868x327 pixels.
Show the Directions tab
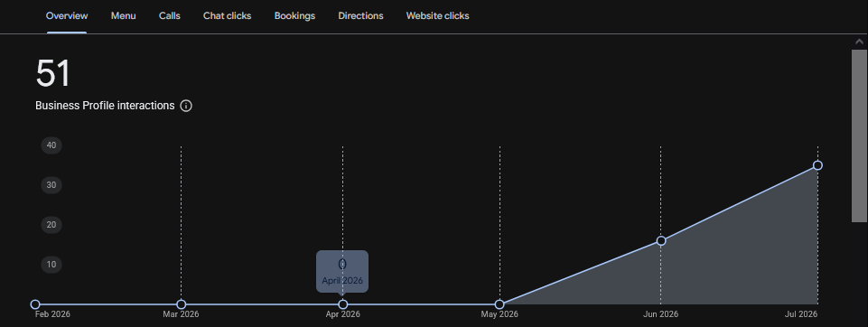[x=360, y=16]
